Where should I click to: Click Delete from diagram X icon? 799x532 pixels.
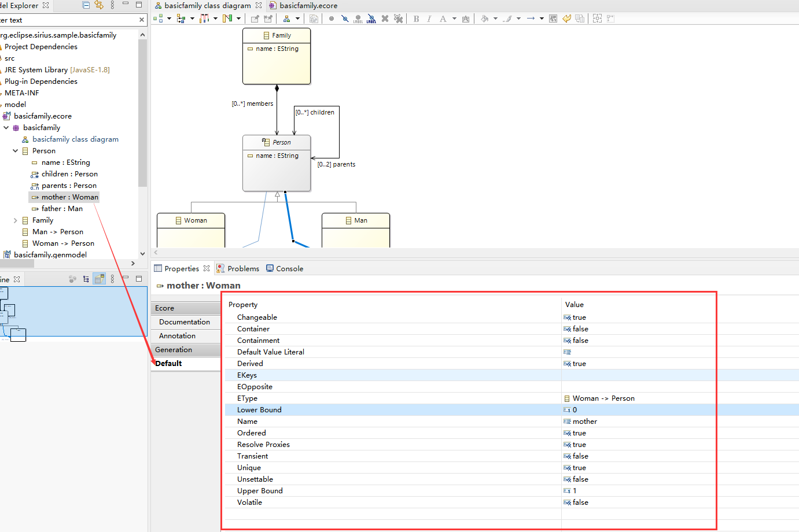coord(385,19)
